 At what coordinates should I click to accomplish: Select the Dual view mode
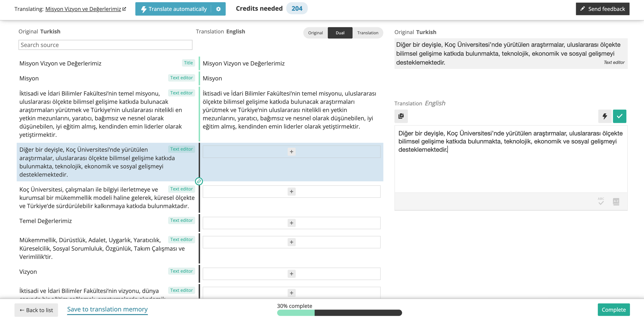pyautogui.click(x=340, y=33)
